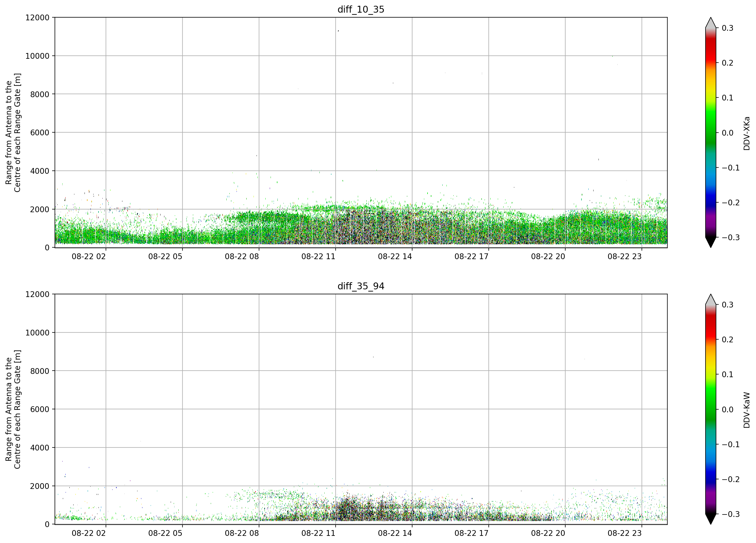Screen dimensions: 756x543
Task: Click the "diff_10_35" plot title
Action: (x=361, y=9)
